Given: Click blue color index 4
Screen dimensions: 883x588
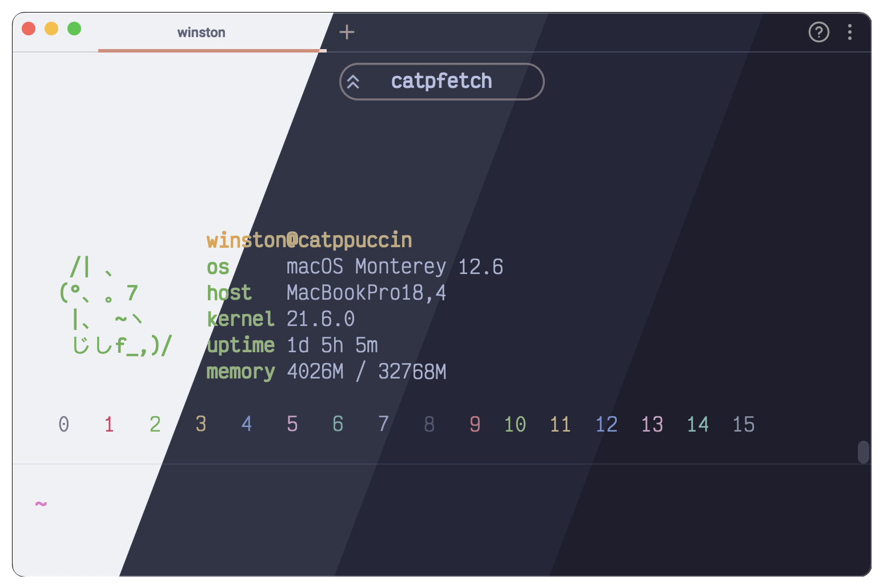Looking at the screenshot, I should pyautogui.click(x=247, y=424).
